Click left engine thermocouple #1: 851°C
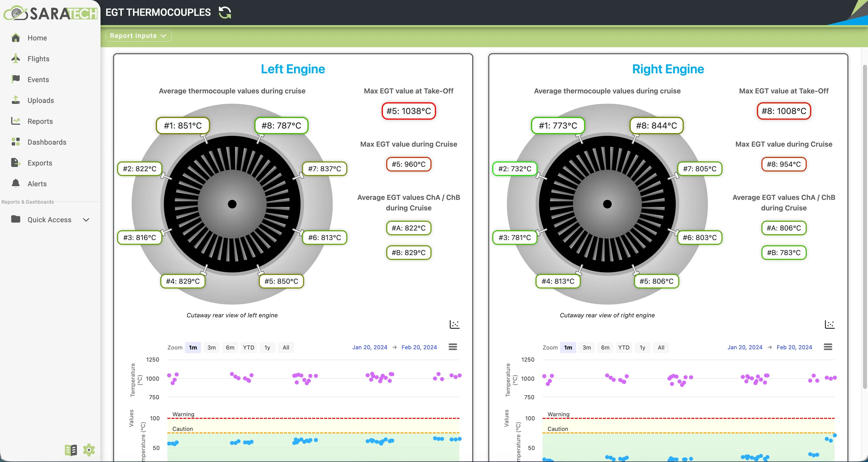 coord(183,126)
